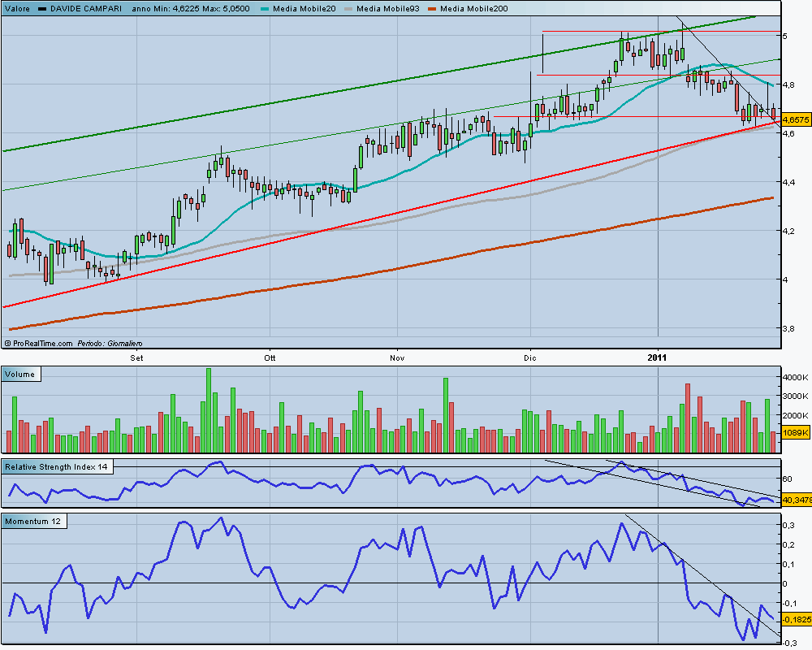Click the "anno Min: 4,6225 Max: 5,0500" text
Viewport: 812px width, 650px height.
pyautogui.click(x=191, y=8)
